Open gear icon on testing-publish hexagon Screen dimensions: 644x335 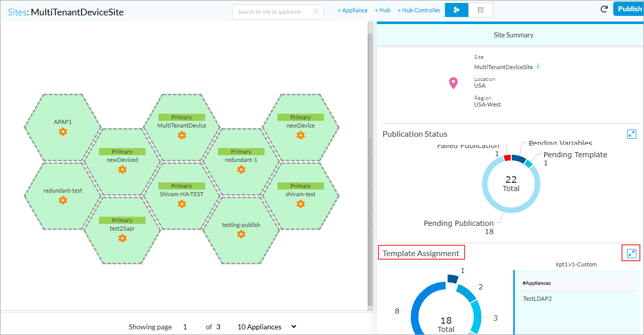point(241,234)
